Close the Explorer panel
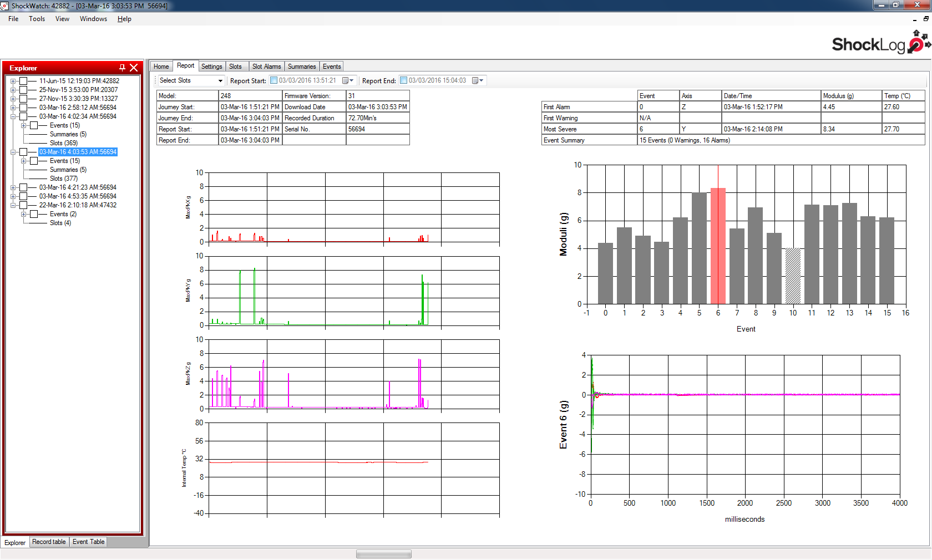This screenshot has width=932, height=560. (134, 68)
